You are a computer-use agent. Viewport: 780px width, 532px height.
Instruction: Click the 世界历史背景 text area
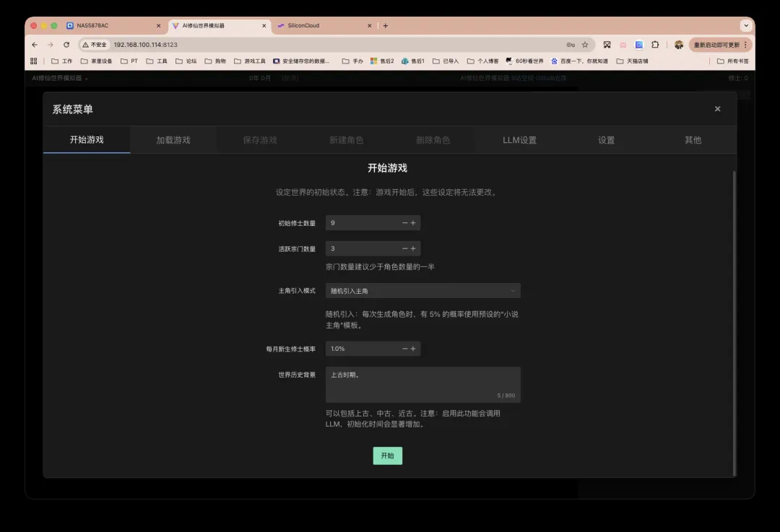click(422, 384)
